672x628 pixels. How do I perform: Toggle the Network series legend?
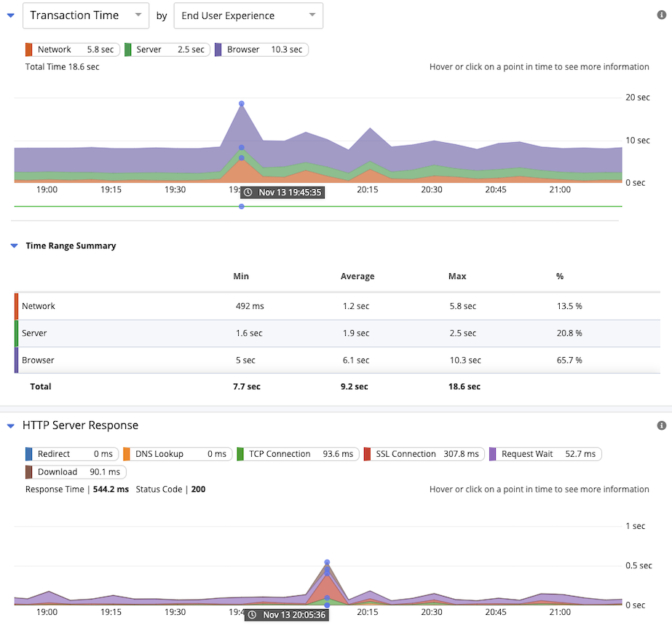click(x=71, y=50)
